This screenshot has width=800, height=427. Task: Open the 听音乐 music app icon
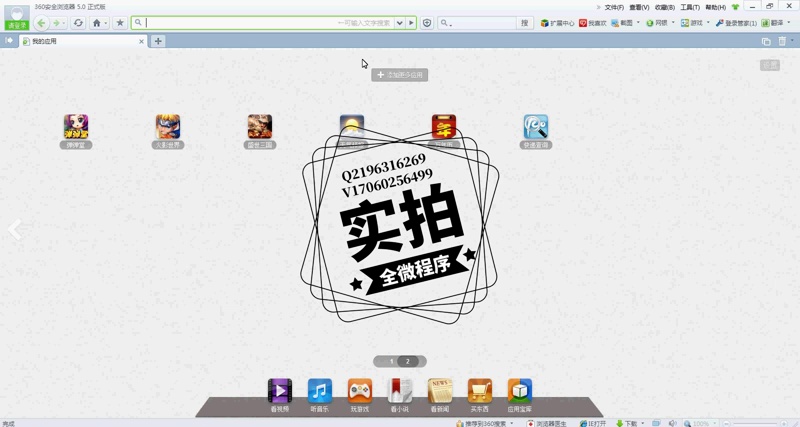click(320, 391)
